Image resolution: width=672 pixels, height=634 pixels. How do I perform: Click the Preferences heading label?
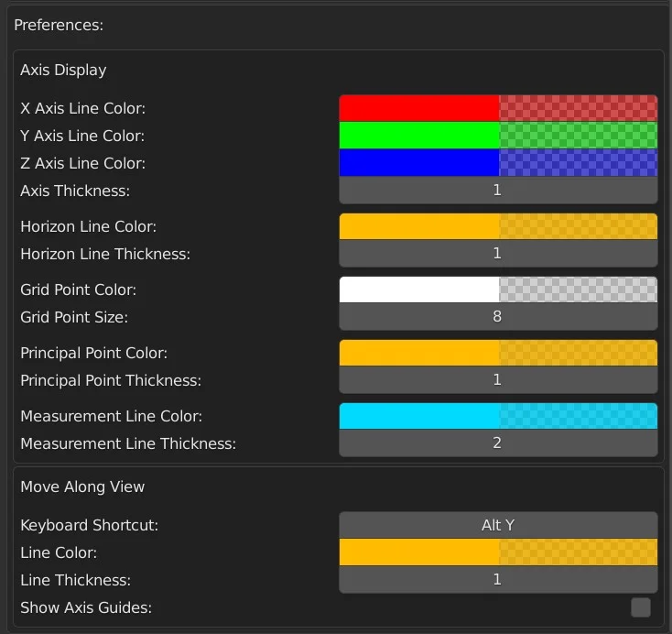coord(59,25)
